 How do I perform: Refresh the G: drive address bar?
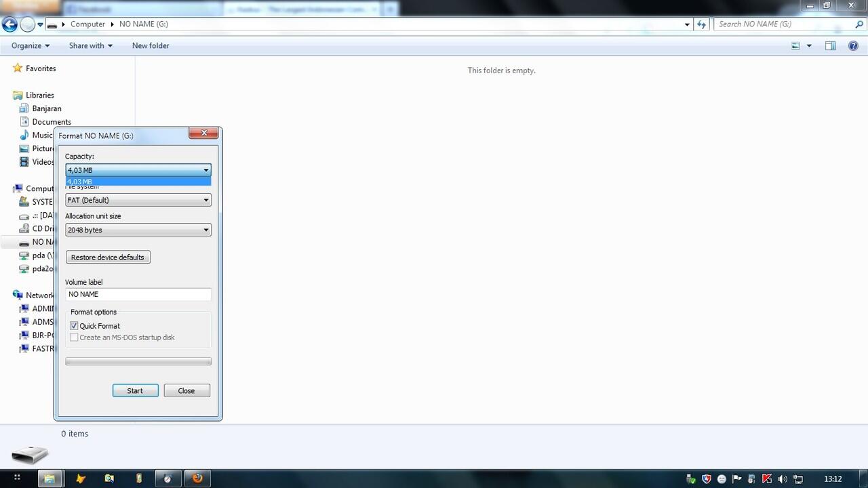click(701, 24)
